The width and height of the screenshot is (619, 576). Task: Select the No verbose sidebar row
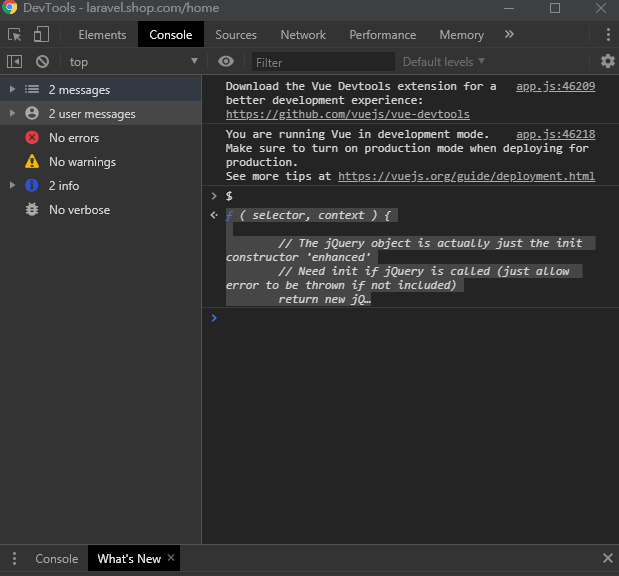pyautogui.click(x=101, y=209)
